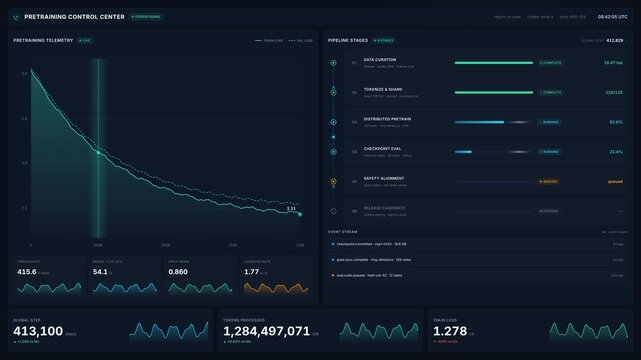The image size is (641, 360).
Task: Open the grad.sync.complete event row
Action: click(x=478, y=259)
